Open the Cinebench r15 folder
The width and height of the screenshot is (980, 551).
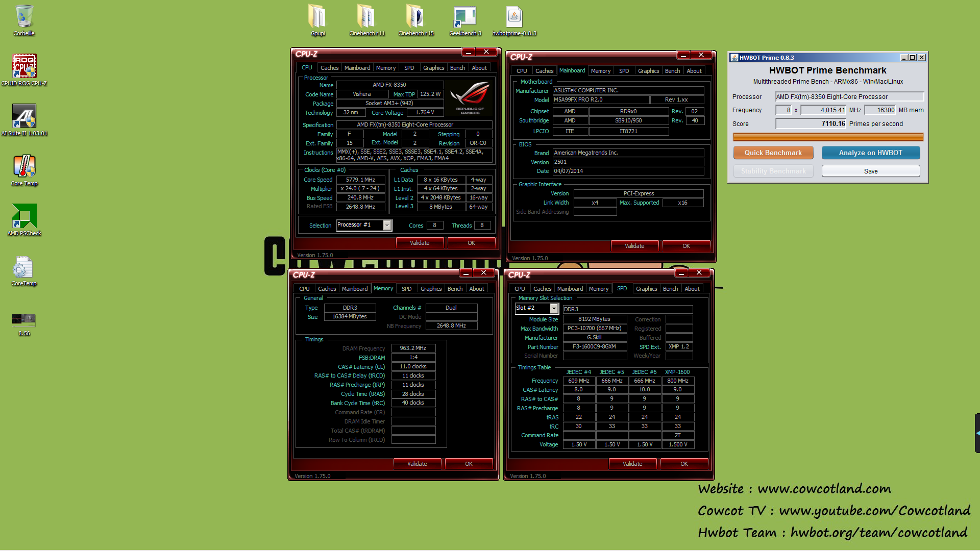coord(416,20)
